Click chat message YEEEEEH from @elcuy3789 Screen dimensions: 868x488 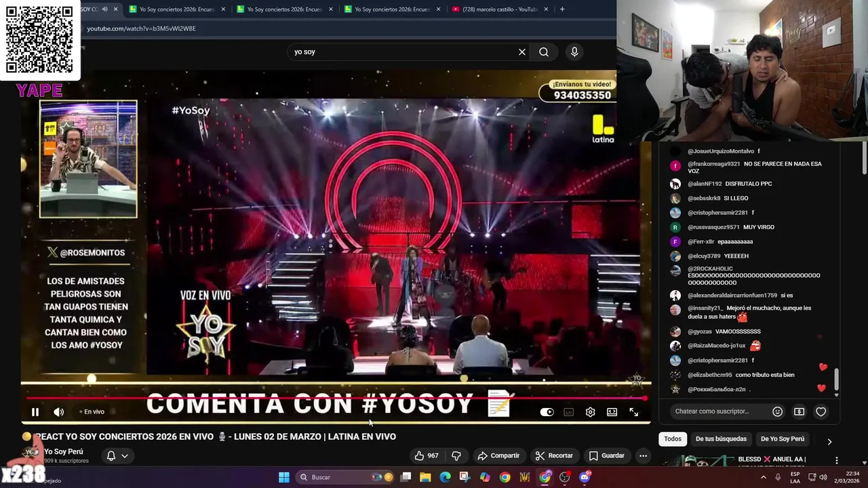click(736, 256)
